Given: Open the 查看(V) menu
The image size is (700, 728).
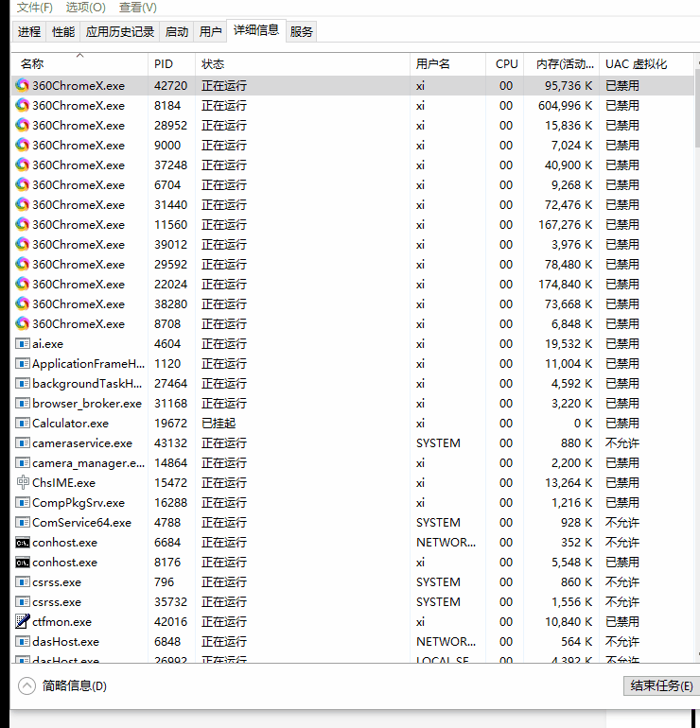Looking at the screenshot, I should point(138,8).
